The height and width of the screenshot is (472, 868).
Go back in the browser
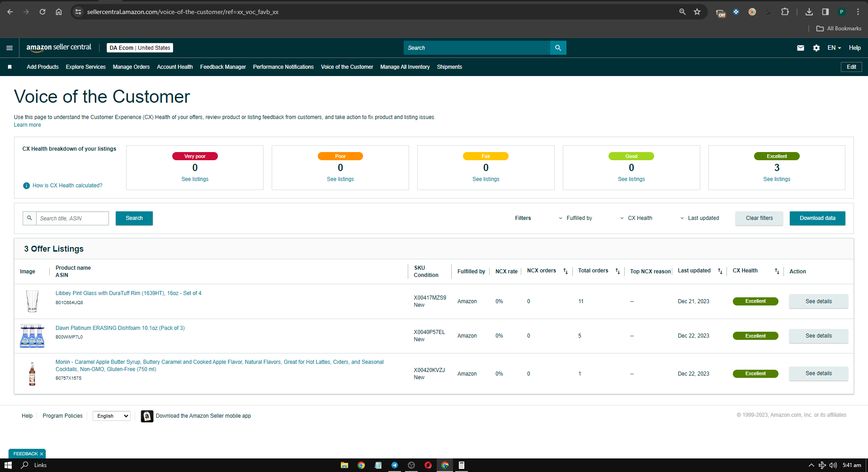[x=10, y=12]
